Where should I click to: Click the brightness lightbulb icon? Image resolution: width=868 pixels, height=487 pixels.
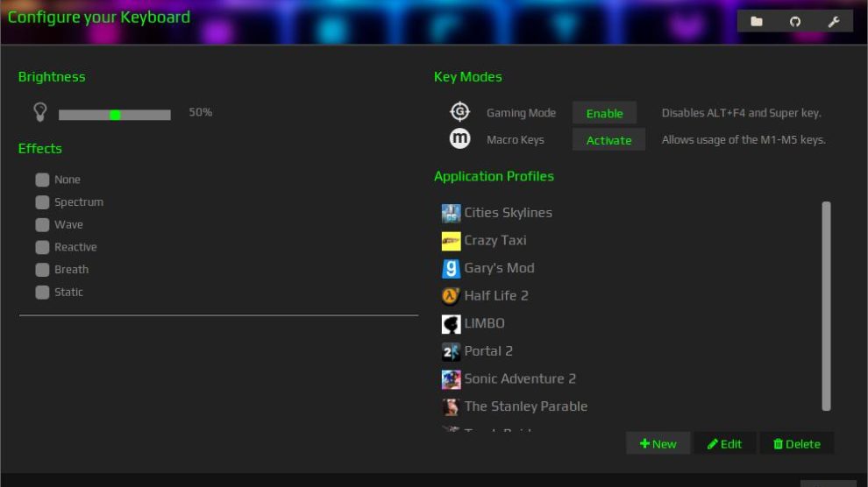pos(39,112)
